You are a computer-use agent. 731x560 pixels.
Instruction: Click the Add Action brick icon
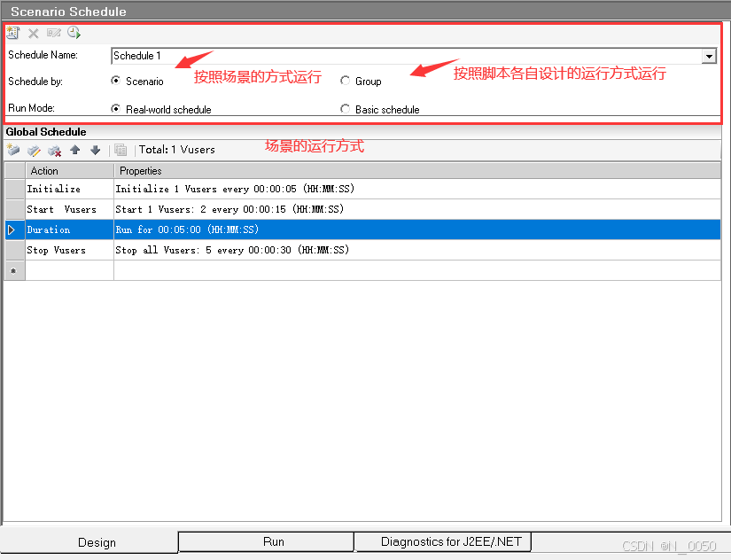coord(13,150)
